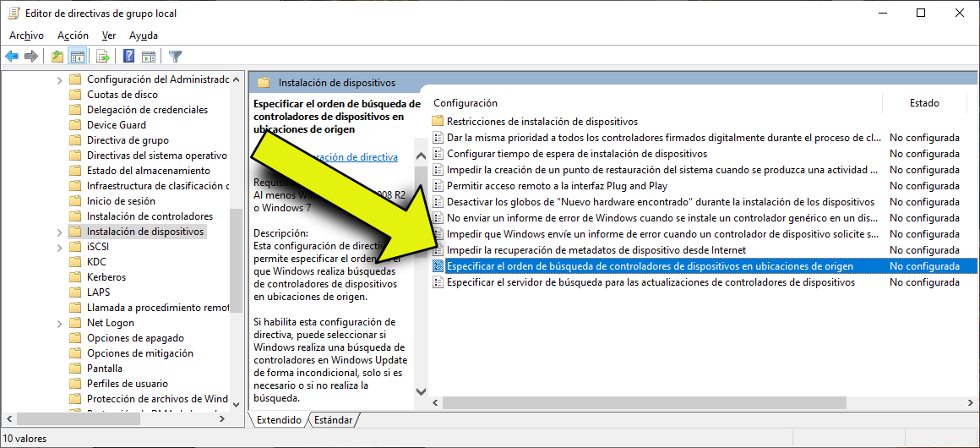This screenshot has height=448, width=980.
Task: Open the Acción menu
Action: tap(73, 36)
